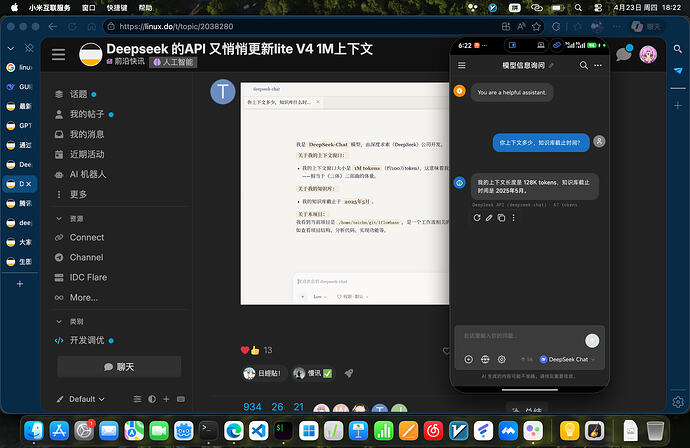Click the browser back arrow

pyautogui.click(x=53, y=26)
